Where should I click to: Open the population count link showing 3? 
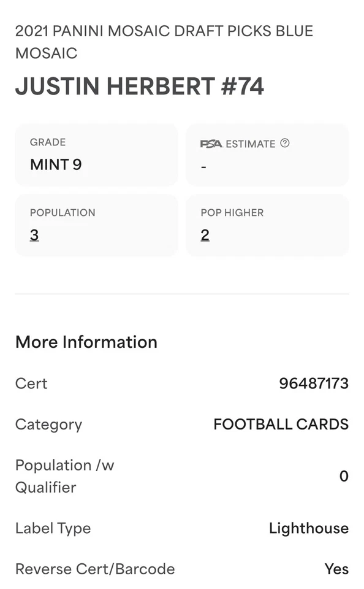pos(34,235)
